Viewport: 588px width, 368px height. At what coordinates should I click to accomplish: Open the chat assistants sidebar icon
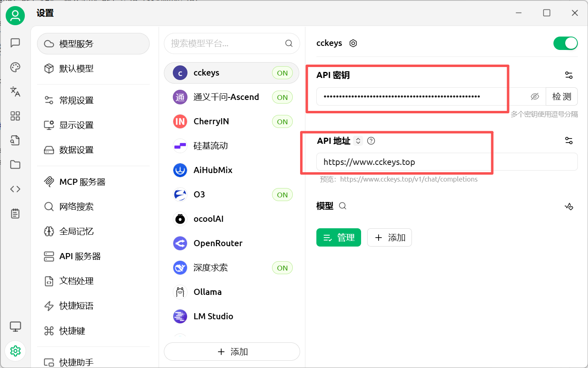[15, 43]
